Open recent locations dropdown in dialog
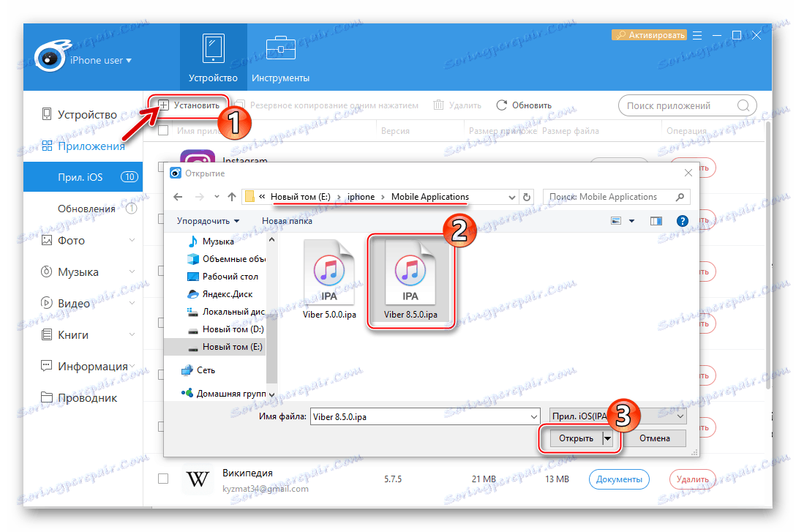Screen dimensions: 796x532 [x=217, y=197]
